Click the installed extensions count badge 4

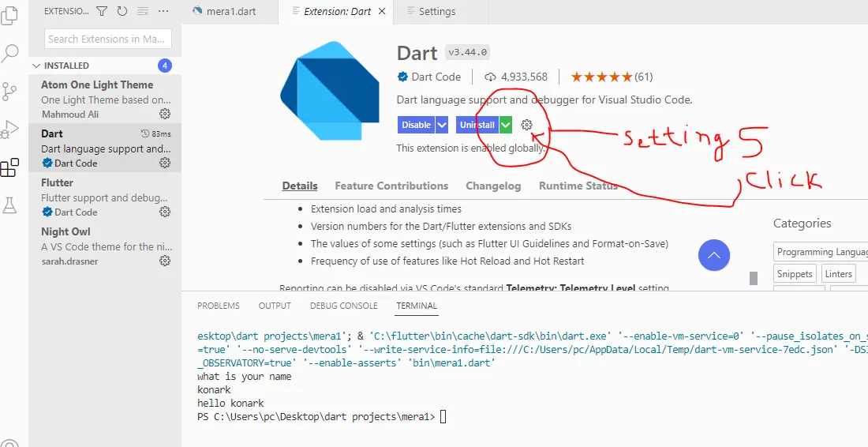point(164,66)
